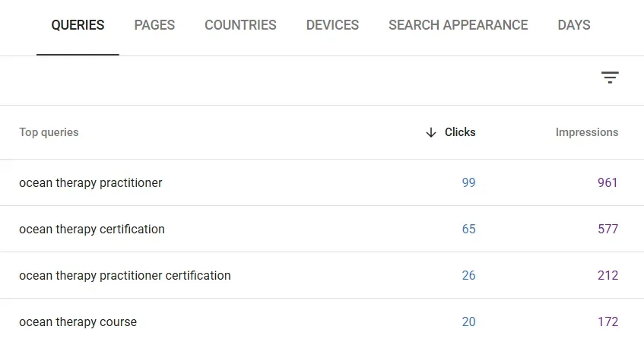Select query 'ocean therapy certification'

[91, 229]
